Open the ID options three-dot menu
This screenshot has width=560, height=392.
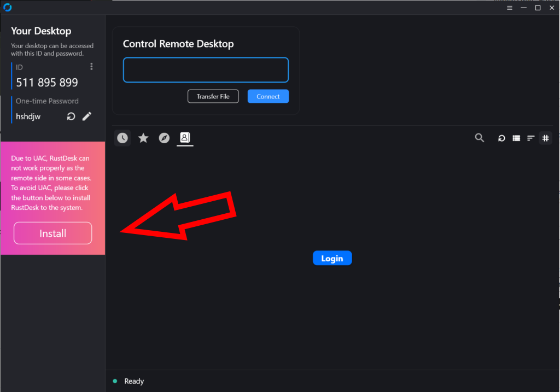point(91,67)
